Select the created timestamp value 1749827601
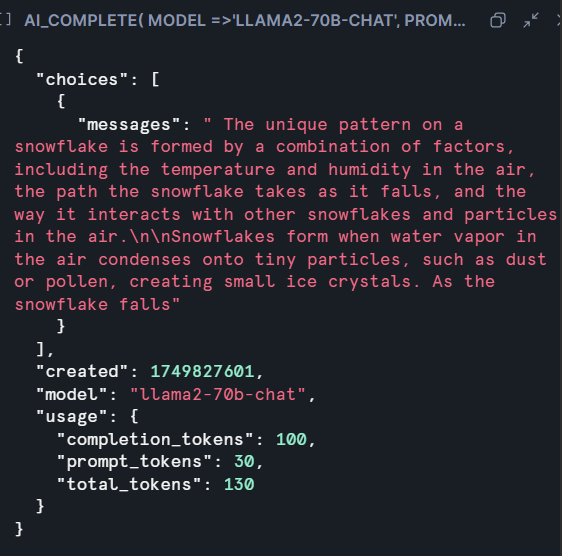This screenshot has height=556, width=562. 203,371
